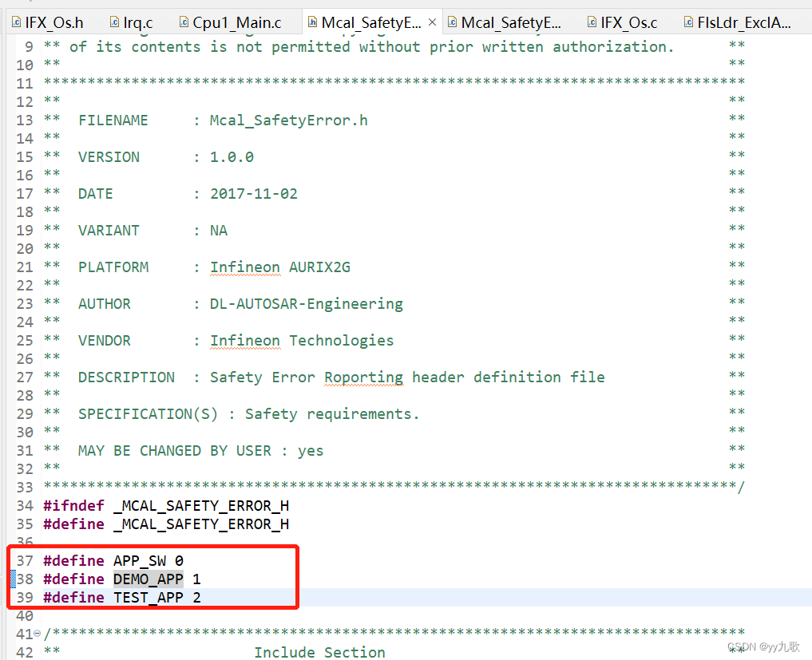Viewport: 812px width, 660px height.
Task: Collapse the comment block at line 41
Action: 38,634
